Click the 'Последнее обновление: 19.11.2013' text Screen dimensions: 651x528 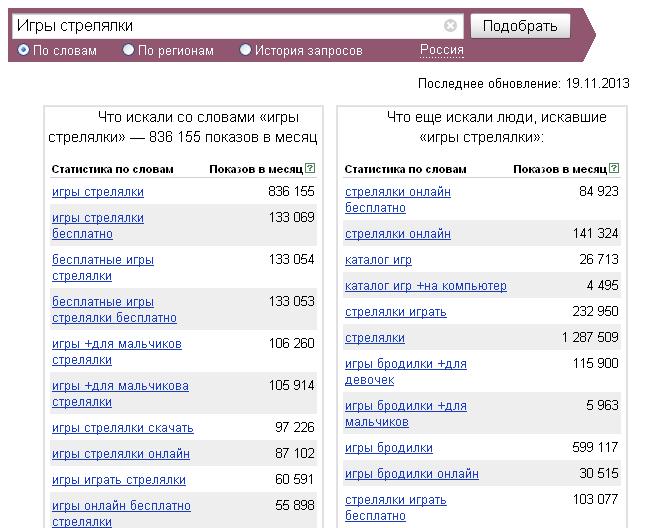tap(524, 83)
